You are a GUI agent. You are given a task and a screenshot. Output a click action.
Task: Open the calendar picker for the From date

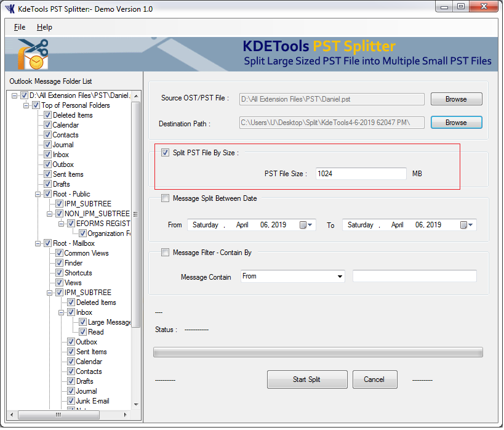click(306, 225)
